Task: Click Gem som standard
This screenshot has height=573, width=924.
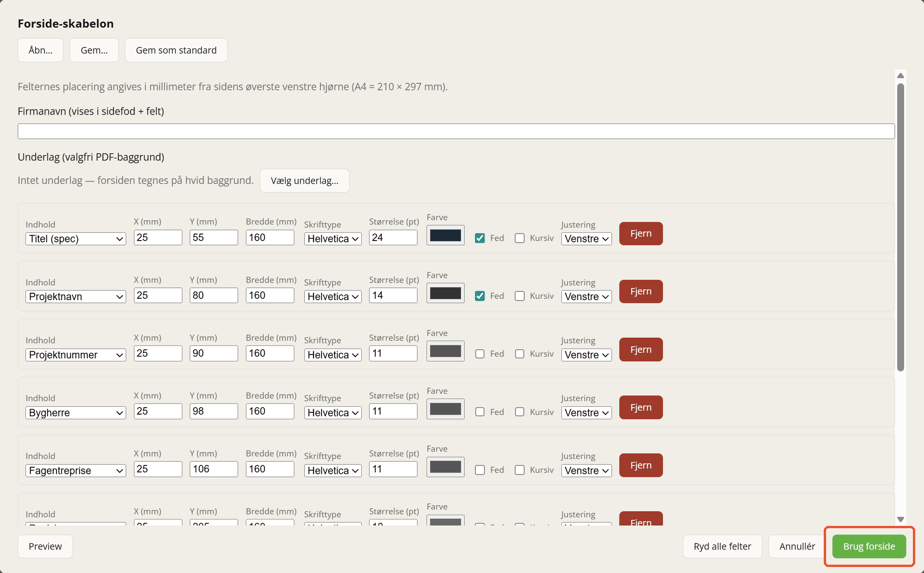Action: pos(176,50)
